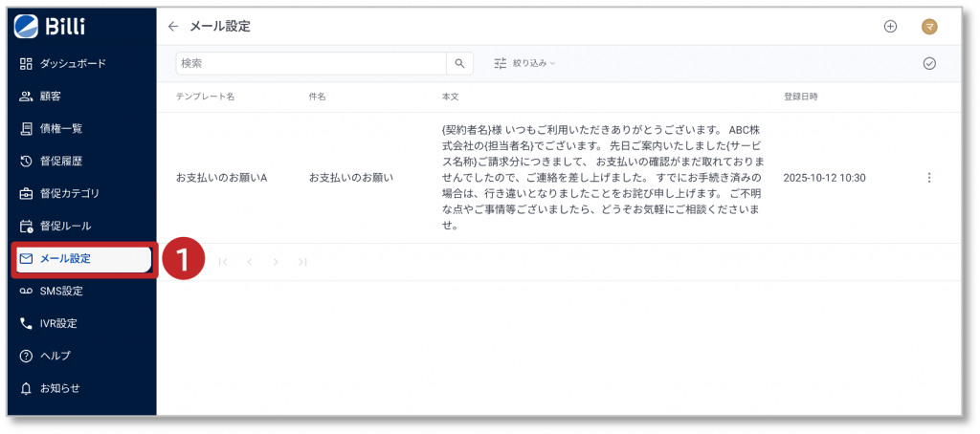Screen dimensions: 980x434
Task: Open the user avatar menu
Action: [x=928, y=27]
